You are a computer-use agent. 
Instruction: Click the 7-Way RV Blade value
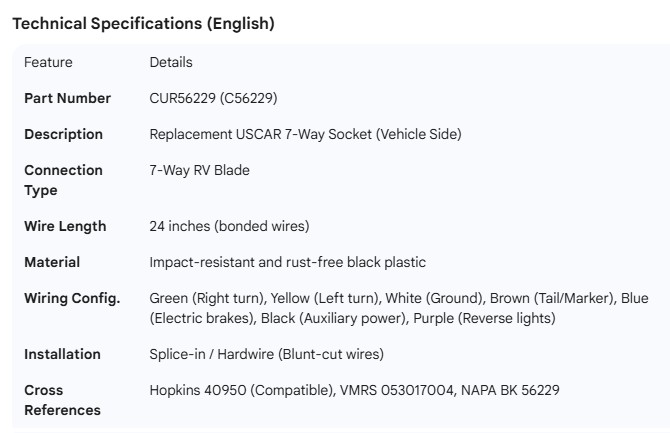[199, 170]
